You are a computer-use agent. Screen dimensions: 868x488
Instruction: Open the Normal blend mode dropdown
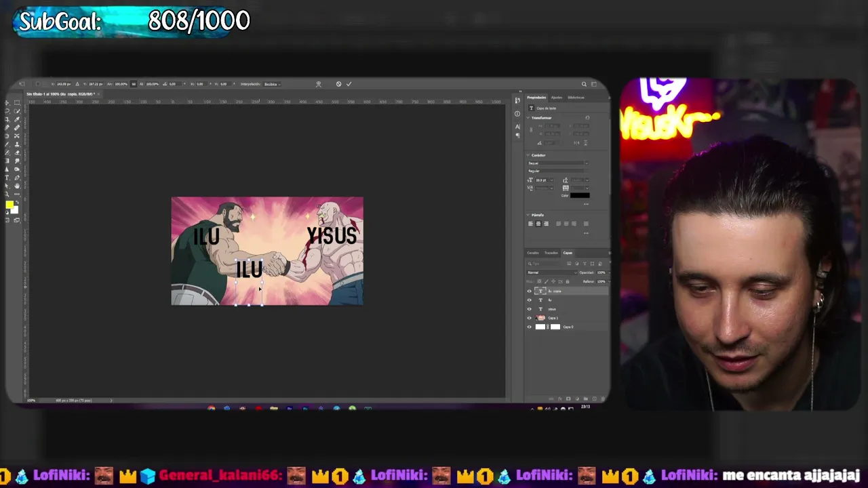[x=552, y=272]
